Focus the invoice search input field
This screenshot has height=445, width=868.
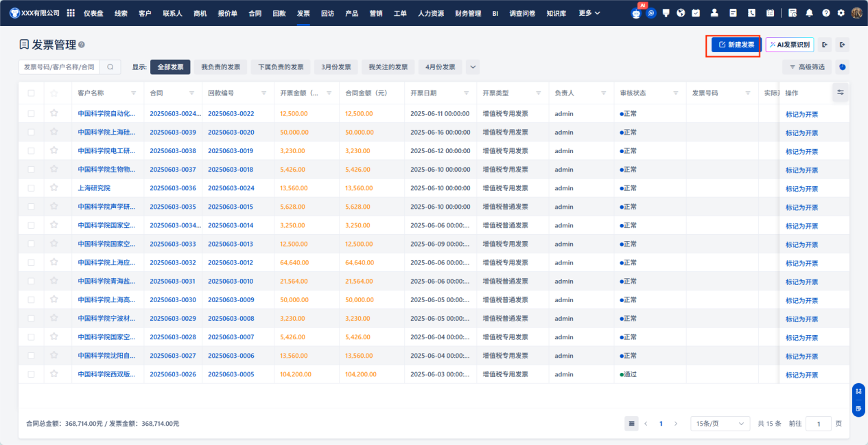(x=60, y=67)
